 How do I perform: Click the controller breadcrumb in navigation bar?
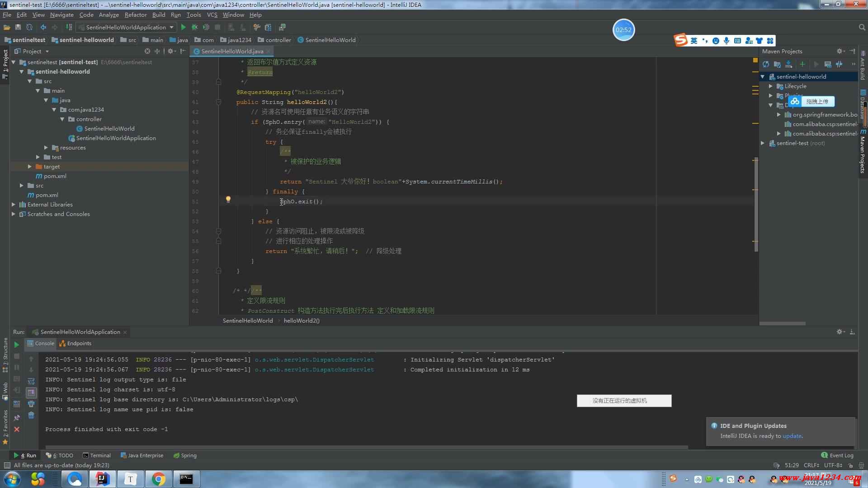(x=274, y=40)
